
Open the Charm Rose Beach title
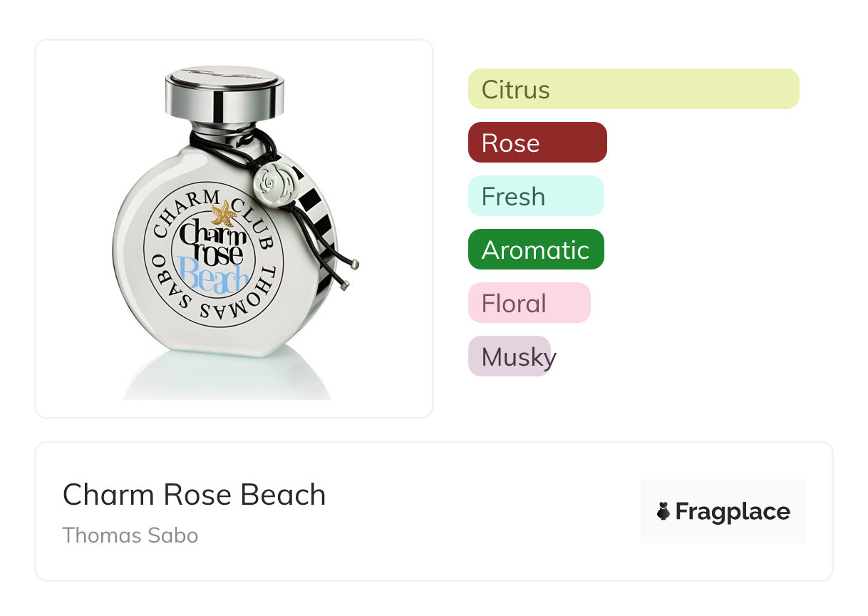[x=194, y=495]
